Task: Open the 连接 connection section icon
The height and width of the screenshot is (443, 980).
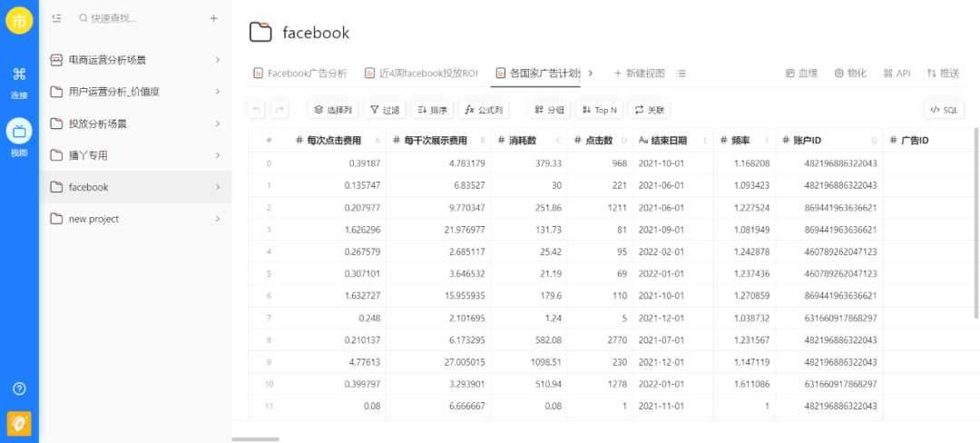Action: click(x=19, y=74)
